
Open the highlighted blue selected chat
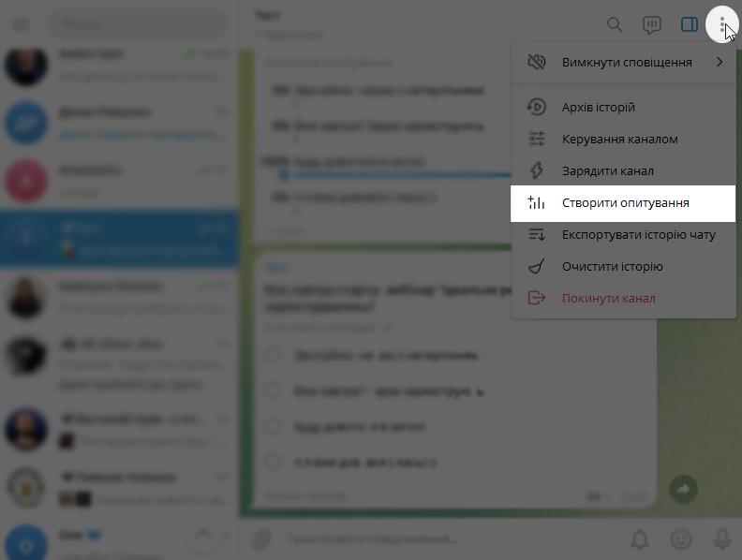[119, 239]
